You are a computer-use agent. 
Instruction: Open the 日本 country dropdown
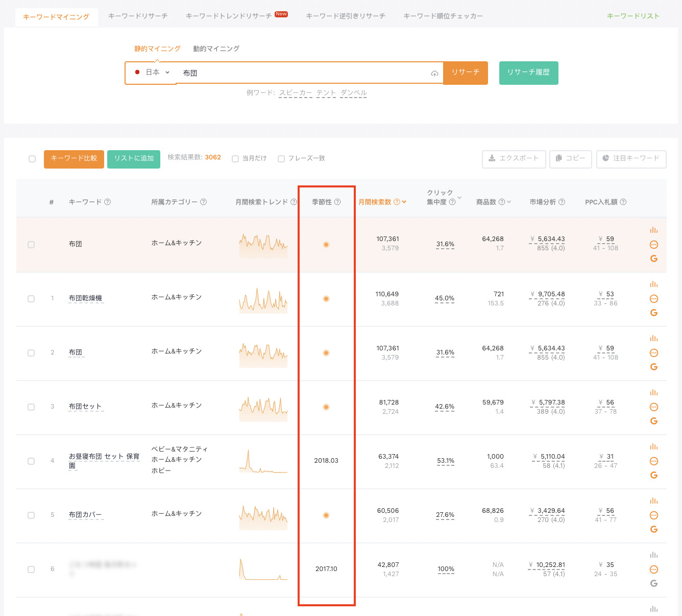coord(152,73)
